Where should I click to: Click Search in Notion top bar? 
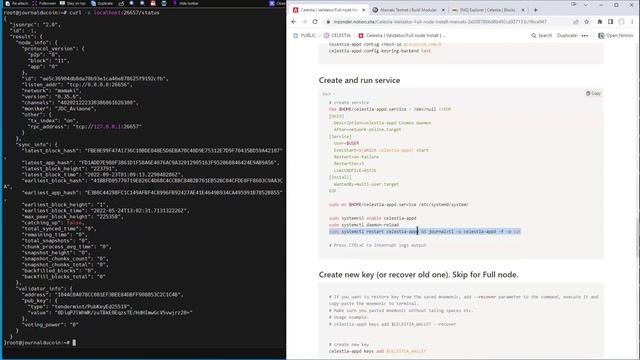point(542,36)
